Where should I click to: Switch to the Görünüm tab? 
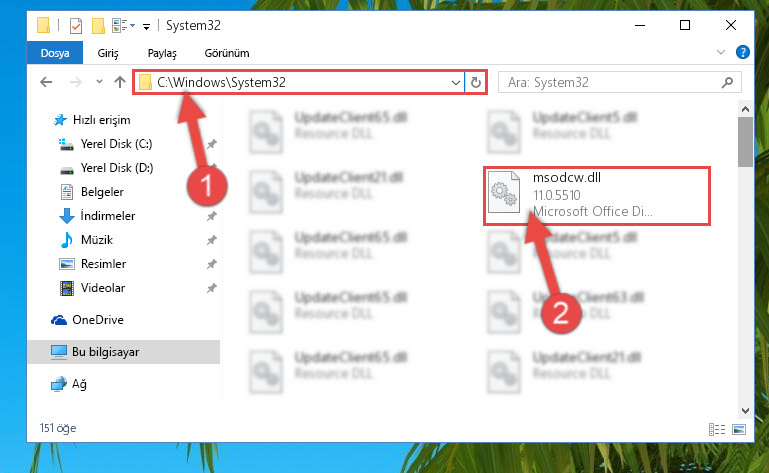[227, 53]
